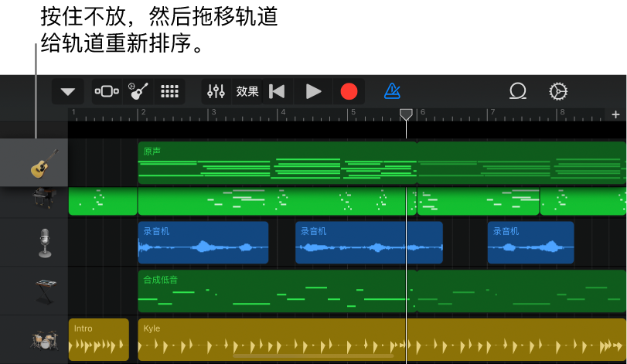Select the synth bass region after bar 6
Image resolution: width=627 pixels, height=364 pixels.
coord(521,291)
